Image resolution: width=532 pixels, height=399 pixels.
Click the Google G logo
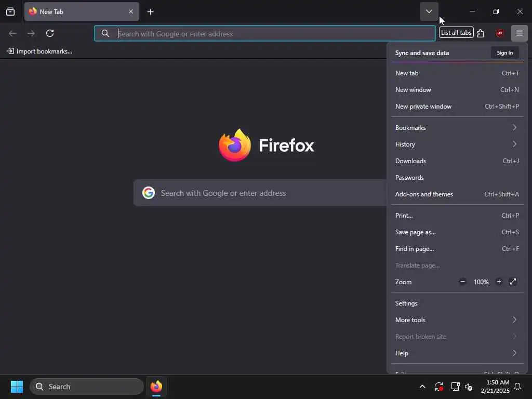point(148,193)
